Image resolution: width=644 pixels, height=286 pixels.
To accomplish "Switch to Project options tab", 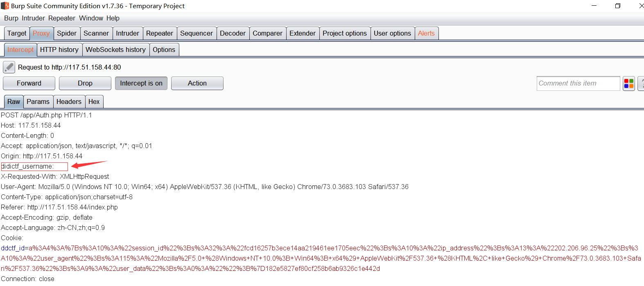I will click(345, 34).
